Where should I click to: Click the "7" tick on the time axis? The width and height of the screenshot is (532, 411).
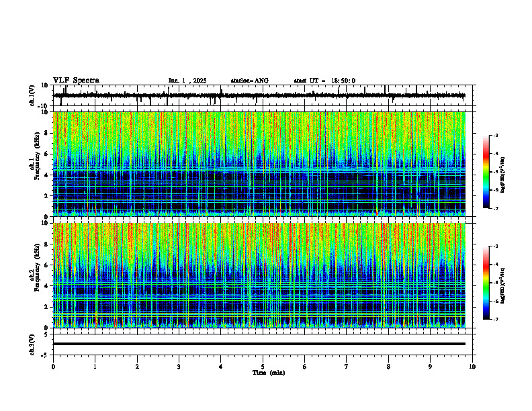[347, 367]
